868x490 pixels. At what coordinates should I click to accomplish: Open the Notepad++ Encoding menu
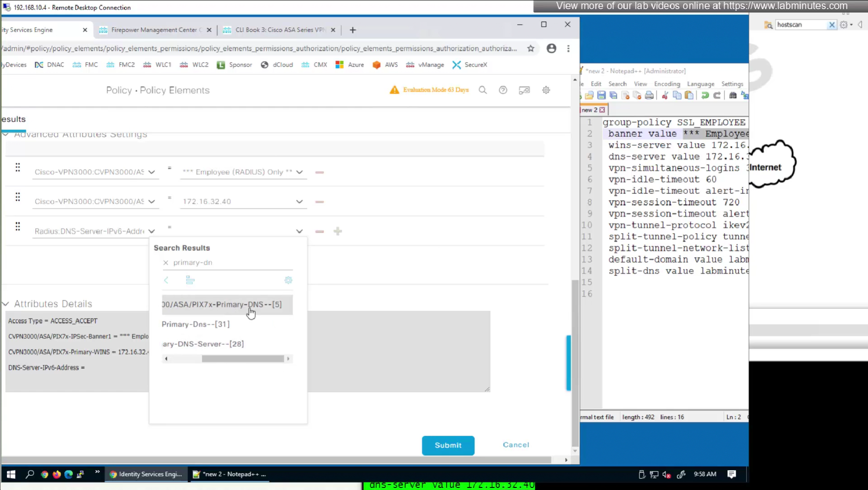(667, 84)
